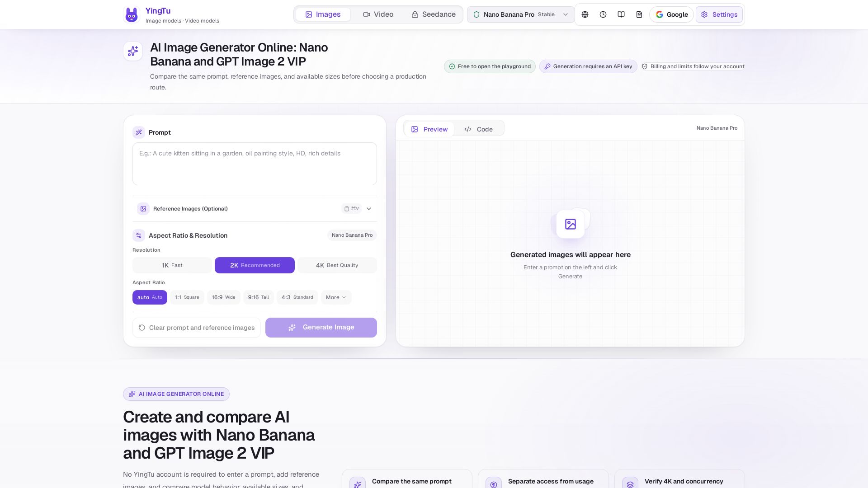This screenshot has width=868, height=488.
Task: Click the YingTu bunny logo
Action: click(132, 14)
